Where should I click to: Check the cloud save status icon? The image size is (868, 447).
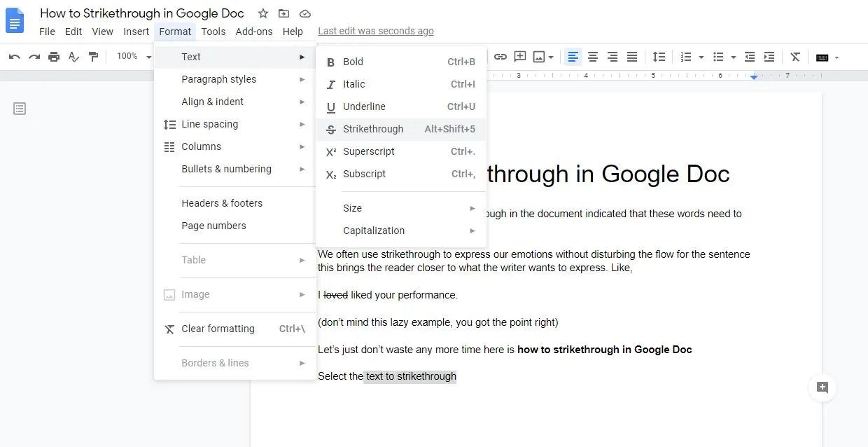[304, 13]
